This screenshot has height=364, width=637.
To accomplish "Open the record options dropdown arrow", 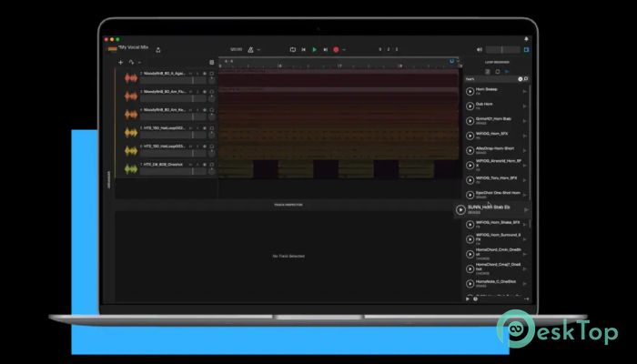I will pos(344,49).
